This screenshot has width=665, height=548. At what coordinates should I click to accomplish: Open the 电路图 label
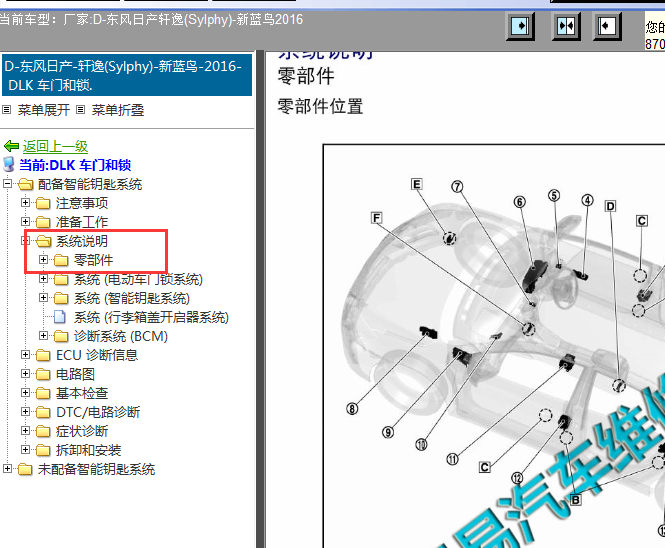[75, 374]
